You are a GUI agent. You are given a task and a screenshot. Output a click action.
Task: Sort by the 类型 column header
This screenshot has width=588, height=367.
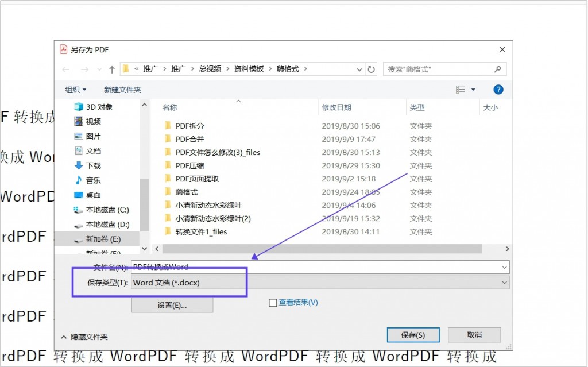point(417,107)
